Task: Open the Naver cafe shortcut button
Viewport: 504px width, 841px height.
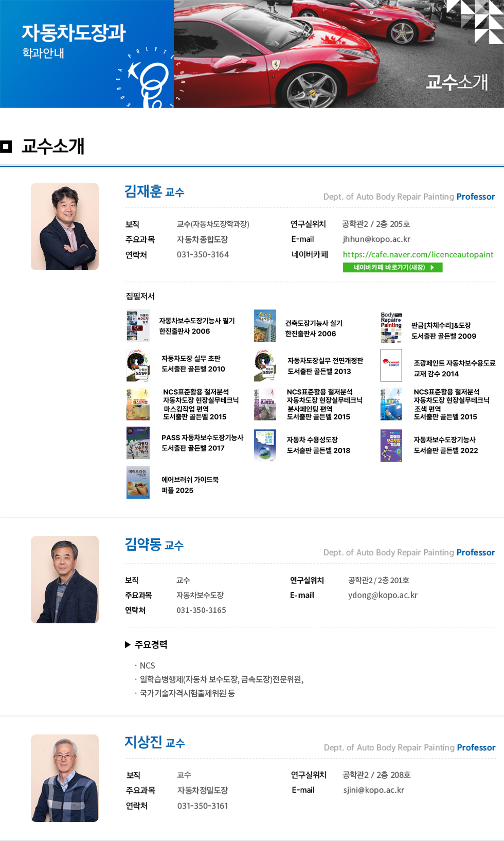Action: click(392, 268)
